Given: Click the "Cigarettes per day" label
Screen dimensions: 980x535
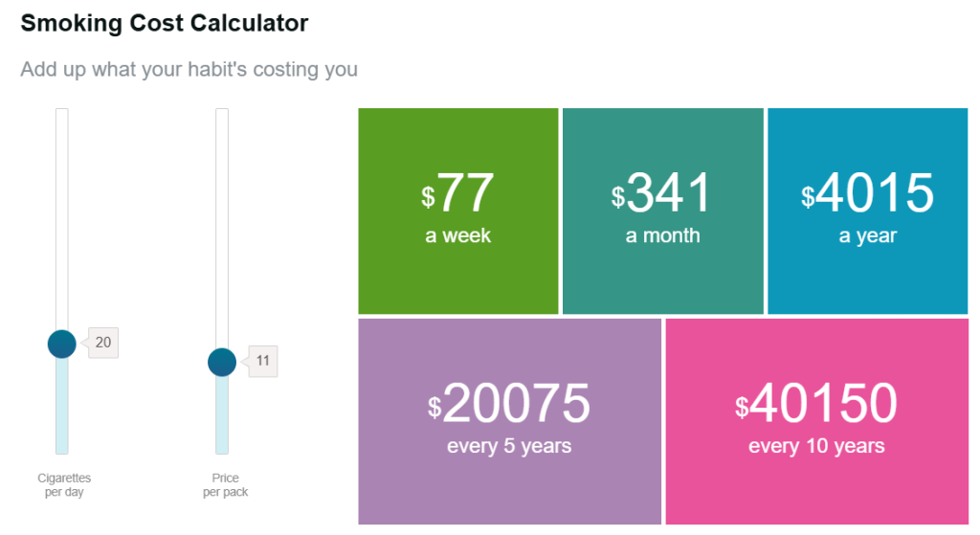Looking at the screenshot, I should (64, 485).
